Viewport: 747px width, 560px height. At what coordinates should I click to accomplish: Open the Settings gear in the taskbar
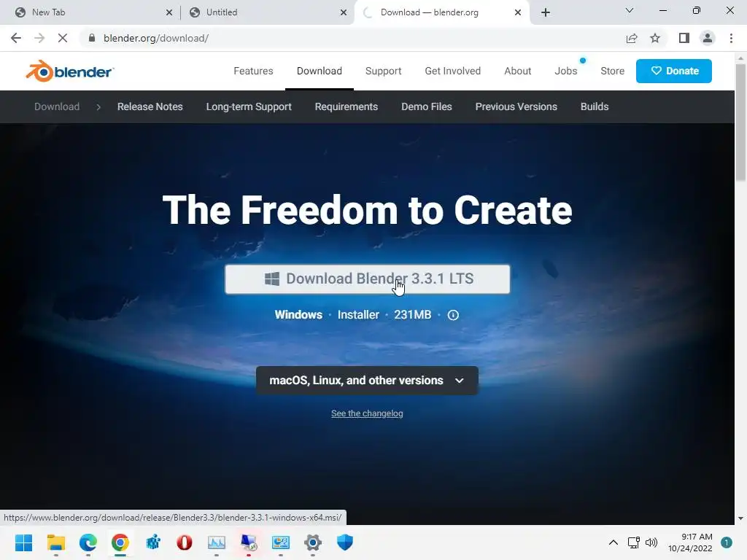coord(312,542)
